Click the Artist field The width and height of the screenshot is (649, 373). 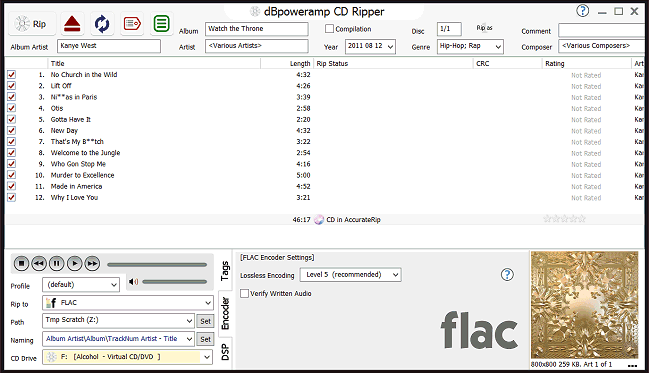coord(257,46)
